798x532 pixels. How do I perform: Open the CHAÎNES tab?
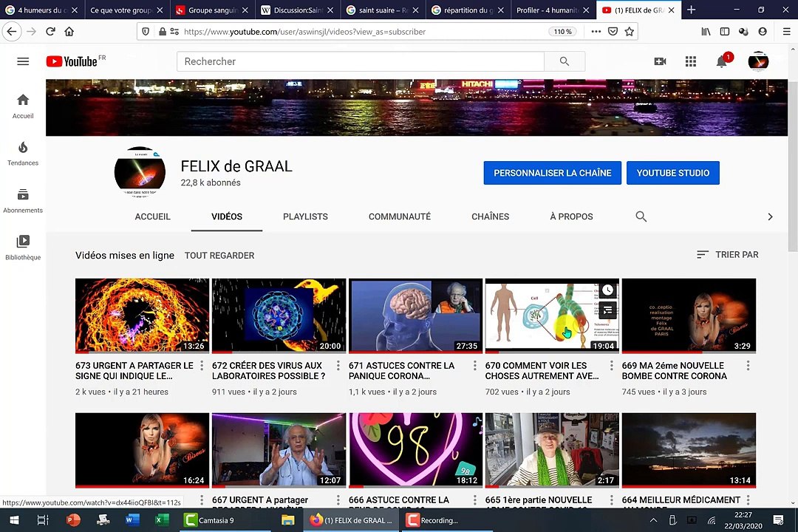[490, 217]
